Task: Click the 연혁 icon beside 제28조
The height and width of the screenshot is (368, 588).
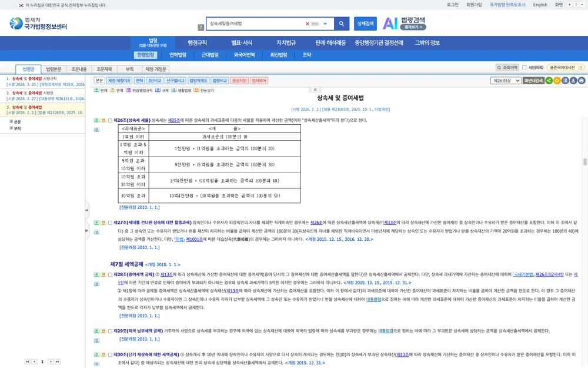Action: point(103,274)
